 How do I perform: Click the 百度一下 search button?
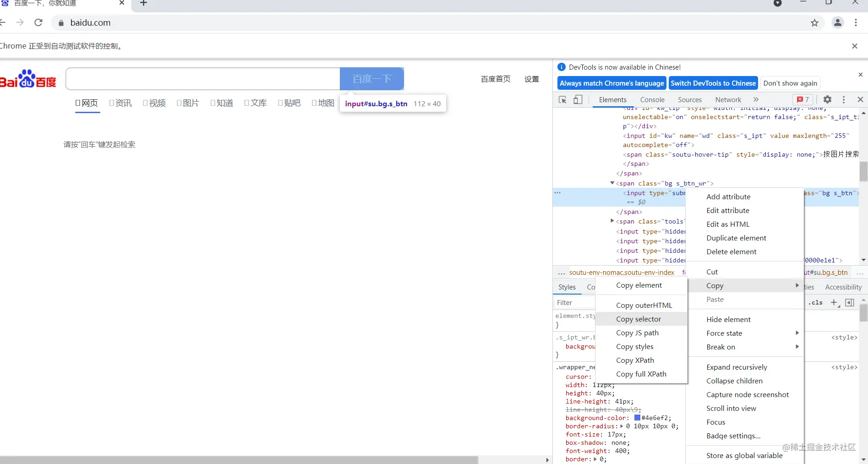[371, 79]
